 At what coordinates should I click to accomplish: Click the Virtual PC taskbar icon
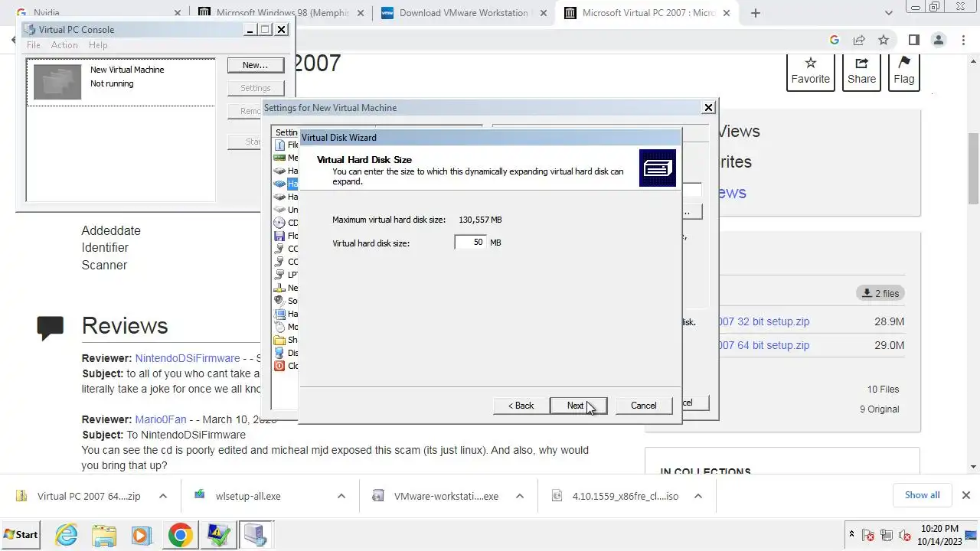pyautogui.click(x=255, y=535)
